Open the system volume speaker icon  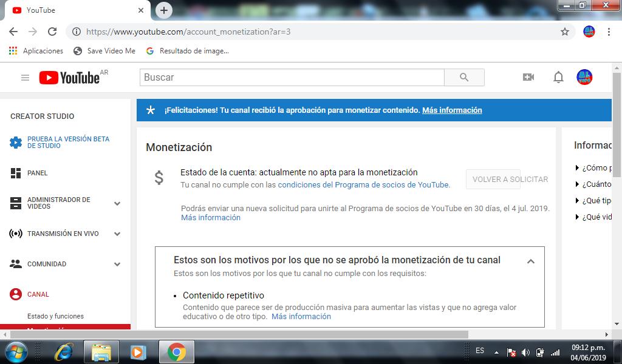click(525, 352)
